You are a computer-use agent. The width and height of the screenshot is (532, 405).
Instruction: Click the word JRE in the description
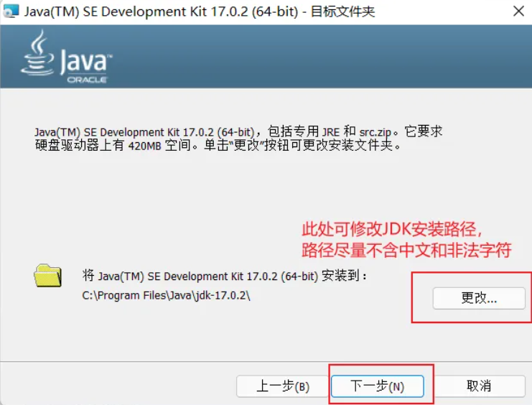coord(331,131)
